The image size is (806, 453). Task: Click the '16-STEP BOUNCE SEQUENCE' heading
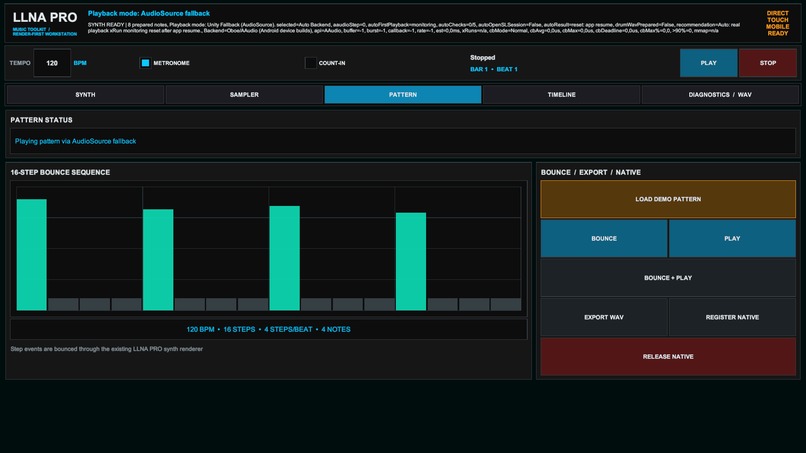pos(60,172)
